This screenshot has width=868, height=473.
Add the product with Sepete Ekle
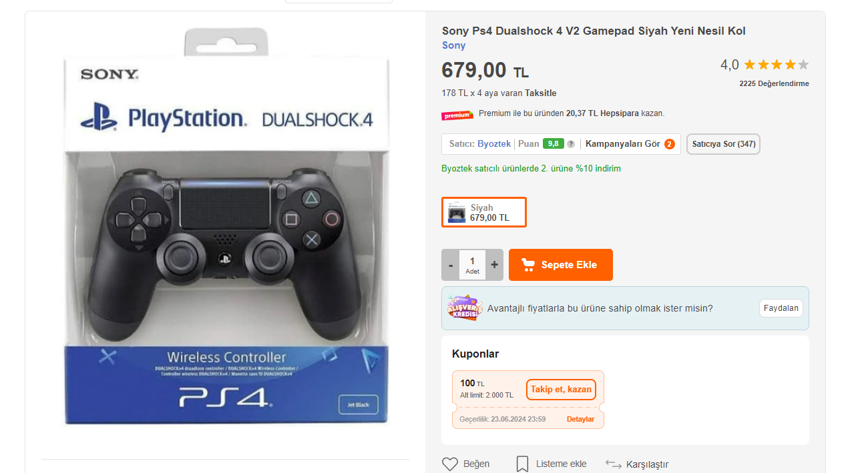coord(560,265)
